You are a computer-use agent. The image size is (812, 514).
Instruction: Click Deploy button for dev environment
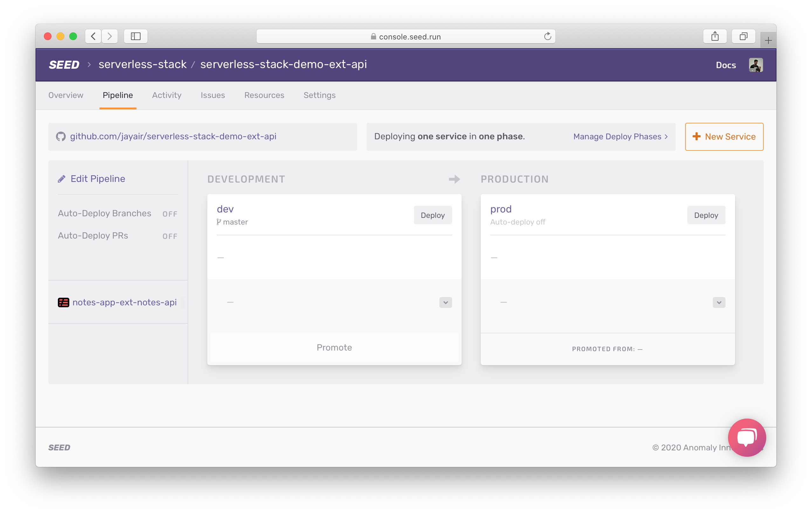pos(432,215)
